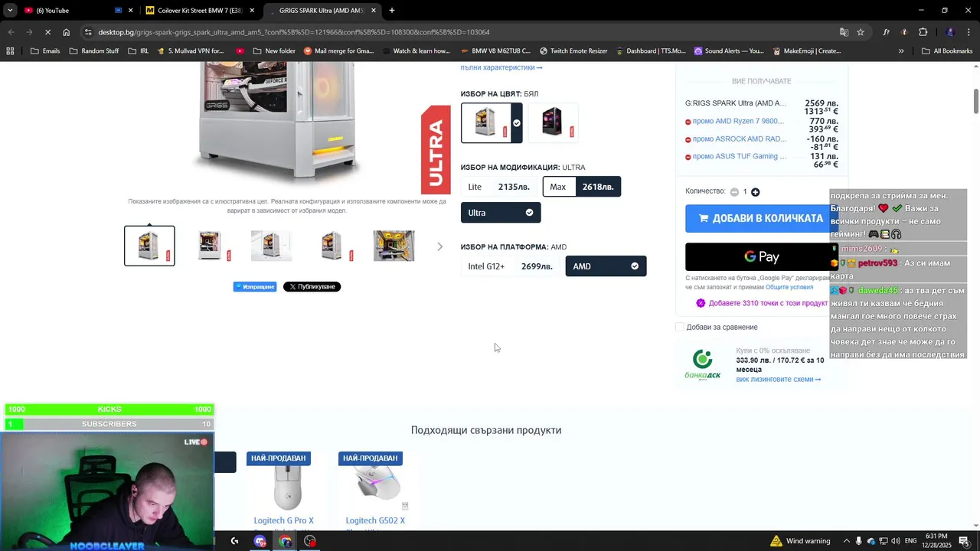The width and height of the screenshot is (980, 551).
Task: Remove the ASUS TUF Gaming promo
Action: pos(688,157)
